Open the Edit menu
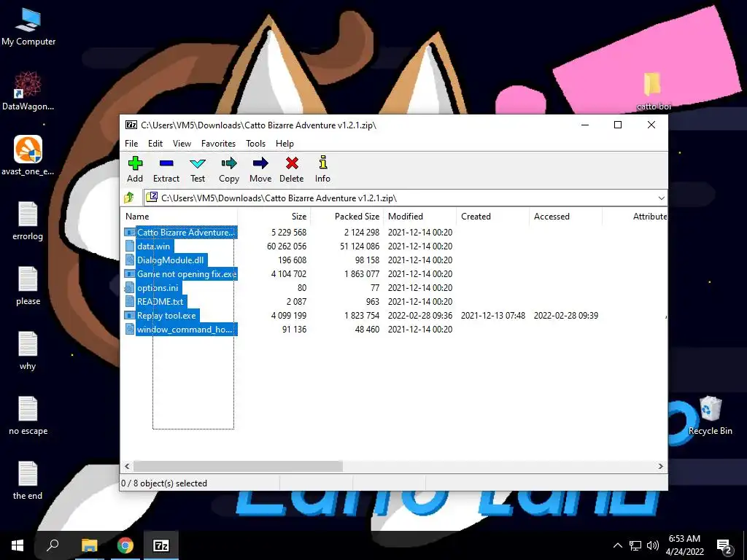Viewport: 747px width, 560px height. pyautogui.click(x=155, y=144)
